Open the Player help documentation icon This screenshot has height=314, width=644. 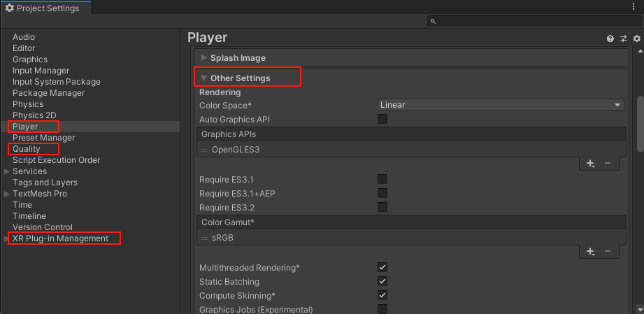tap(610, 39)
